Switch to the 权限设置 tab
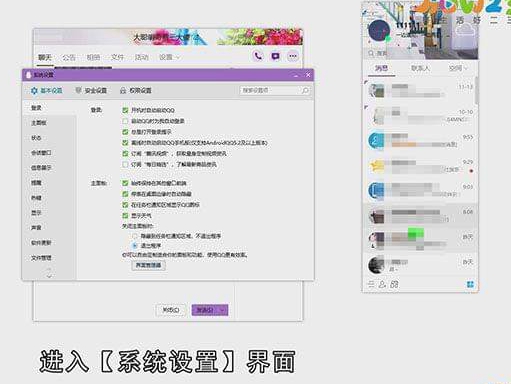 (136, 90)
